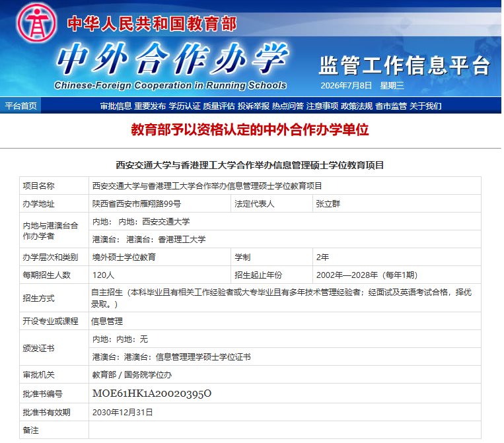Click the weekday text 星期三
The image size is (504, 443).
click(392, 85)
